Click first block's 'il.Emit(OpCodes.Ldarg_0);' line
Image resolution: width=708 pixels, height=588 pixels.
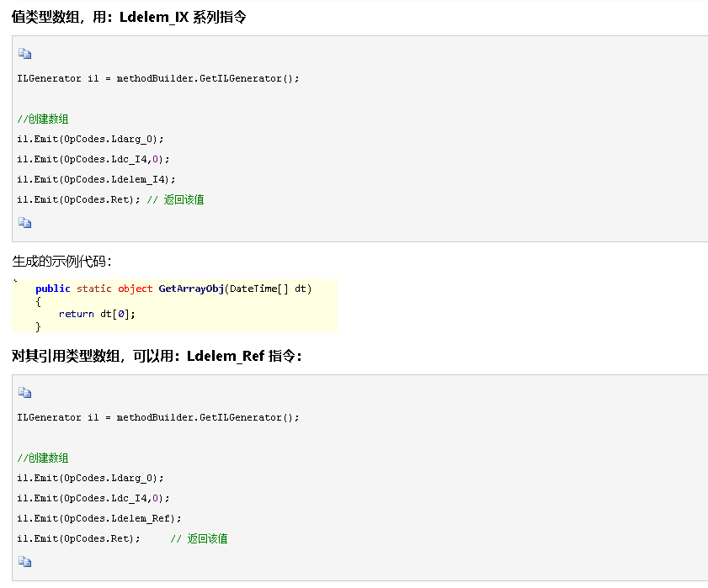(90, 139)
